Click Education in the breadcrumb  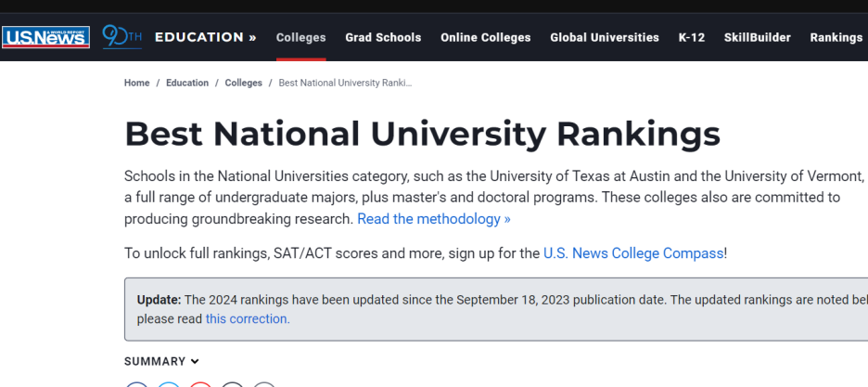(x=187, y=83)
